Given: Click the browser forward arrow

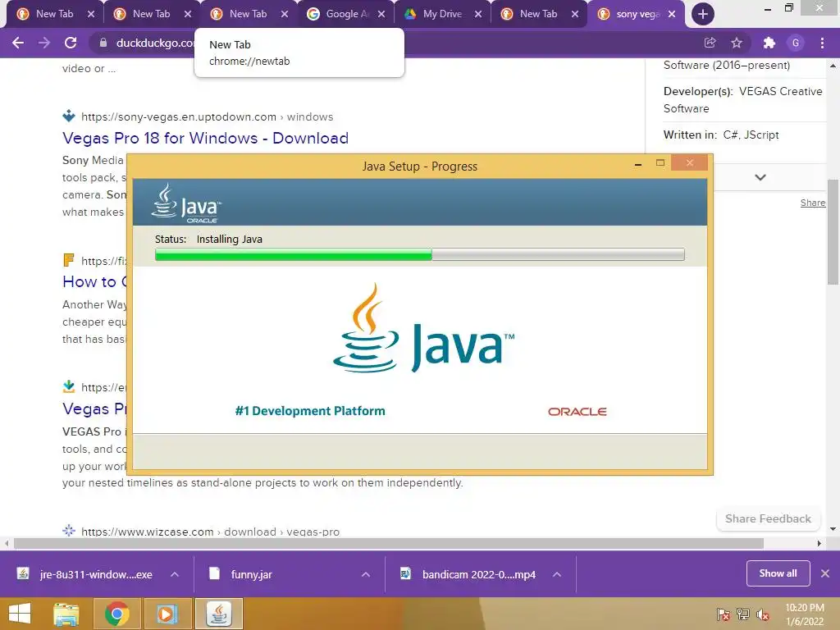Looking at the screenshot, I should click(44, 43).
